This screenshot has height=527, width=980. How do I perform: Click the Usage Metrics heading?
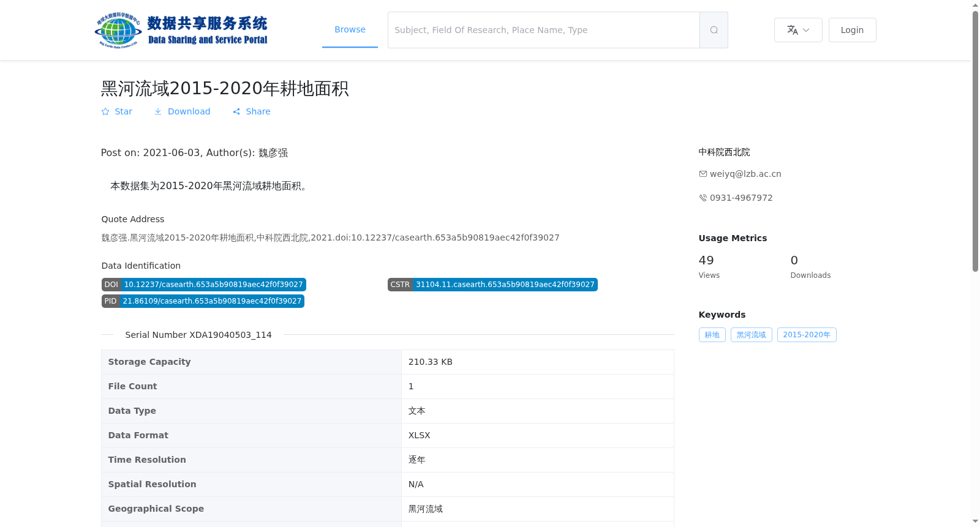click(733, 238)
